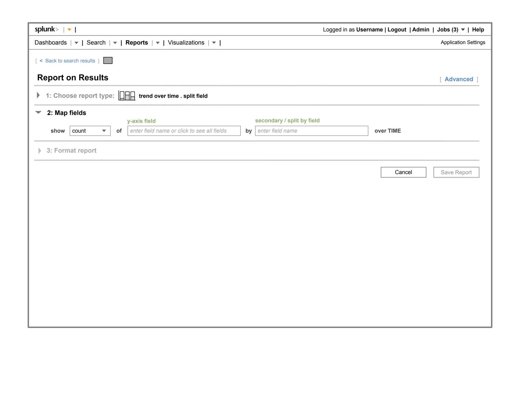This screenshot has width=532, height=407.
Task: Click the trend over time . split field label
Action: coord(173,96)
